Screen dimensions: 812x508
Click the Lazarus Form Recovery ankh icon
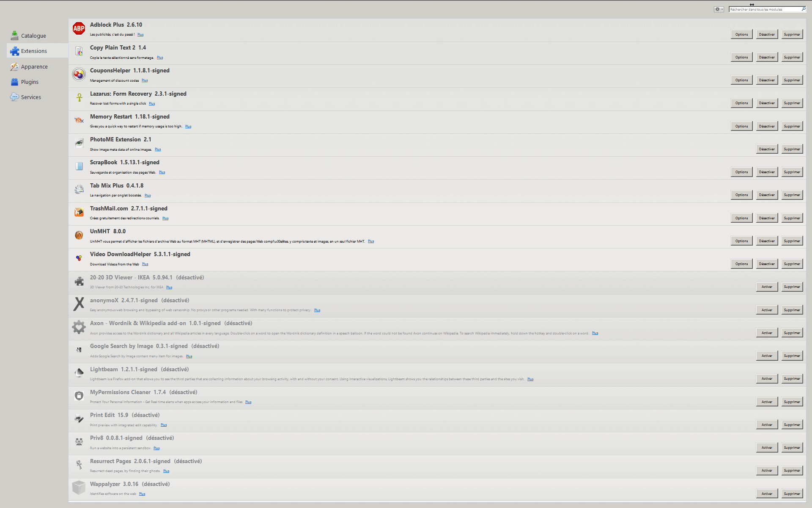[x=79, y=97]
